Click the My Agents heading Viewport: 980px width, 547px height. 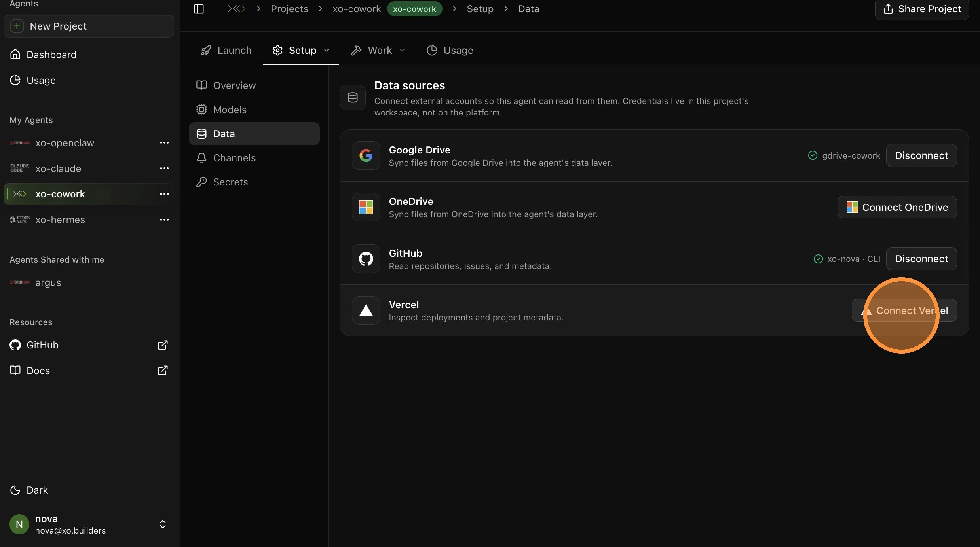coord(31,120)
